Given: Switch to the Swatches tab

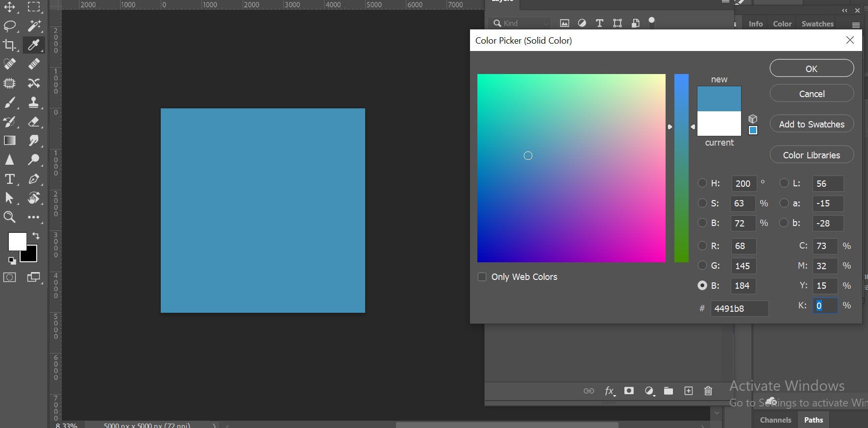Looking at the screenshot, I should click(817, 24).
